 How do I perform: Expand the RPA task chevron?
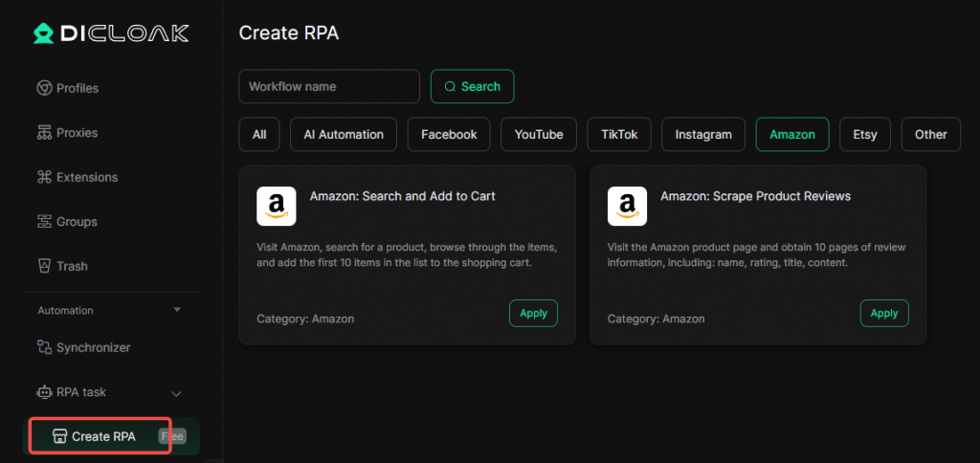tap(176, 392)
